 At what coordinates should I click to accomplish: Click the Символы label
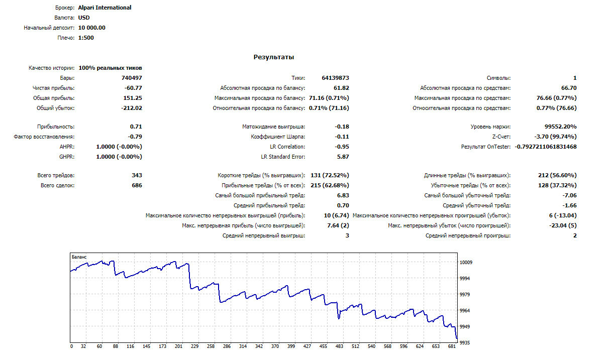[498, 78]
